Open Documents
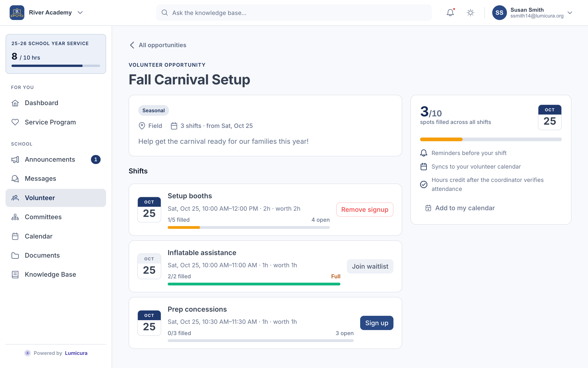Screen dimensions: 588x368 point(56,255)
